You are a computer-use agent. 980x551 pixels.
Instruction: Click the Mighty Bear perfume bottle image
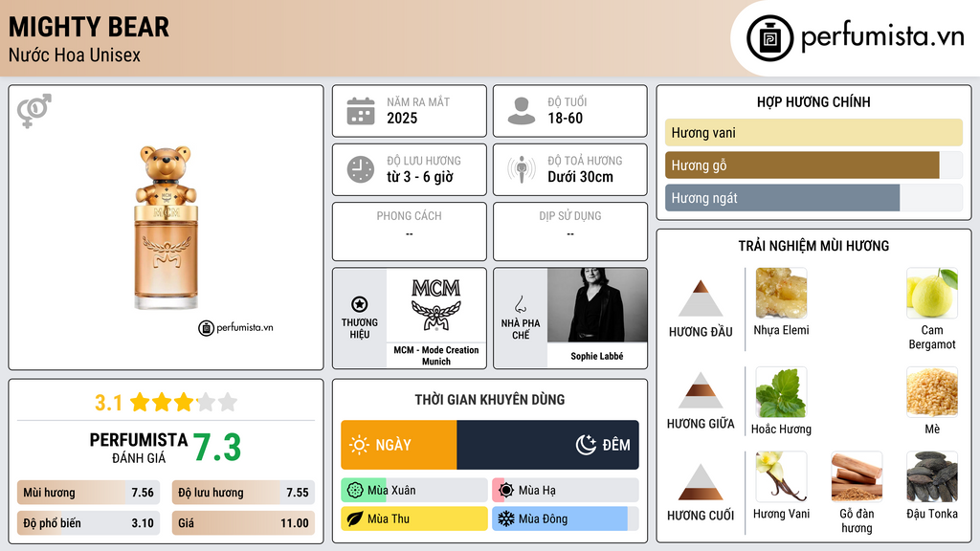pyautogui.click(x=166, y=228)
